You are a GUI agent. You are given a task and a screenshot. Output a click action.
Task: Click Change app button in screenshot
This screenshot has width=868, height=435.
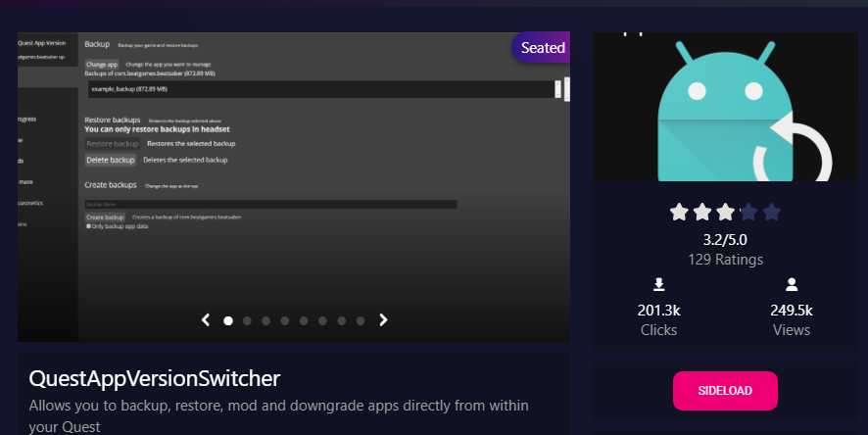[102, 65]
